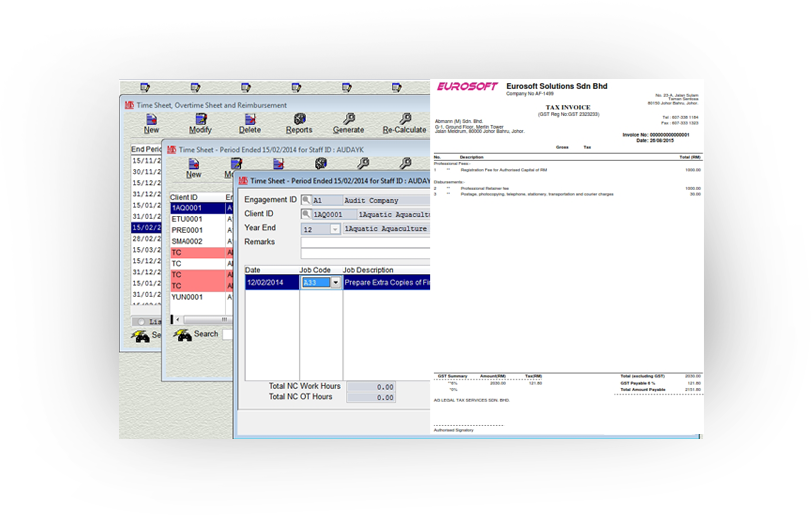
Task: Click the Eurosoft logo on invoice
Action: (x=467, y=86)
